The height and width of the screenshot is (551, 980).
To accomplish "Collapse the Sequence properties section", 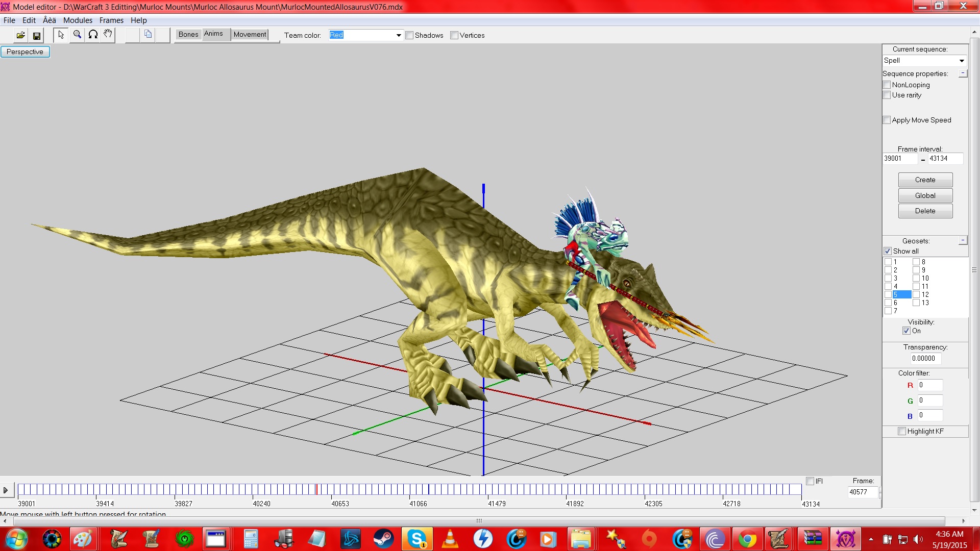I will [963, 73].
